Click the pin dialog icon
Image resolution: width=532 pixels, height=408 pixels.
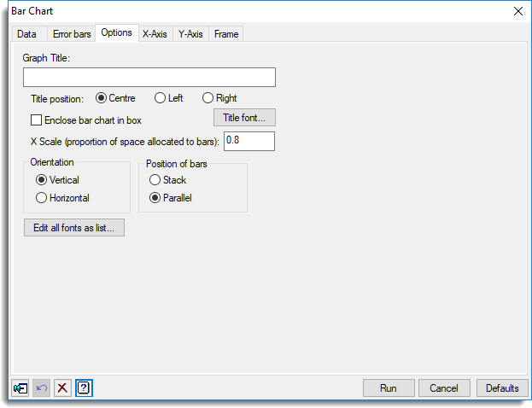pos(20,388)
